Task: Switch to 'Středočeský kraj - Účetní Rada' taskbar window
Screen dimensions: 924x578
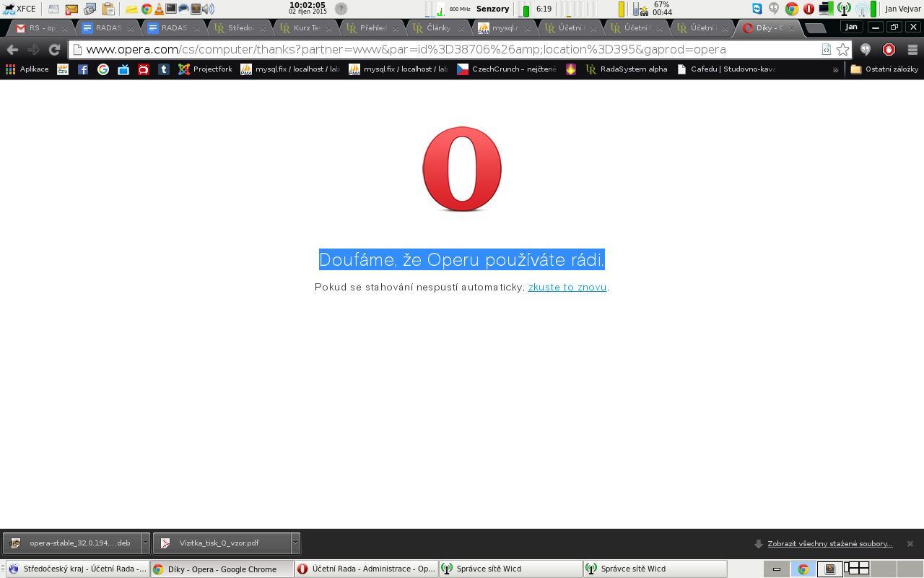Action: coord(78,569)
